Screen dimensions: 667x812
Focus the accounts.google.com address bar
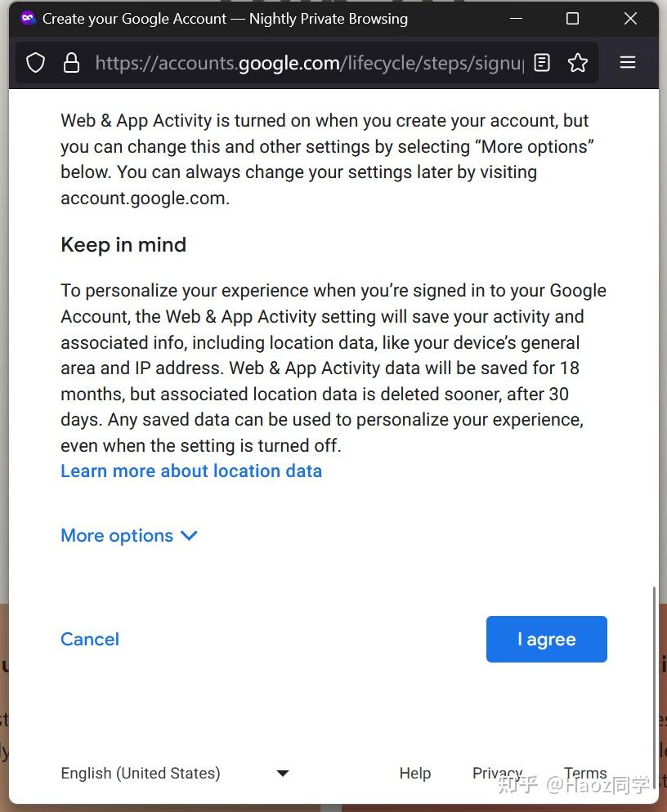pos(308,63)
